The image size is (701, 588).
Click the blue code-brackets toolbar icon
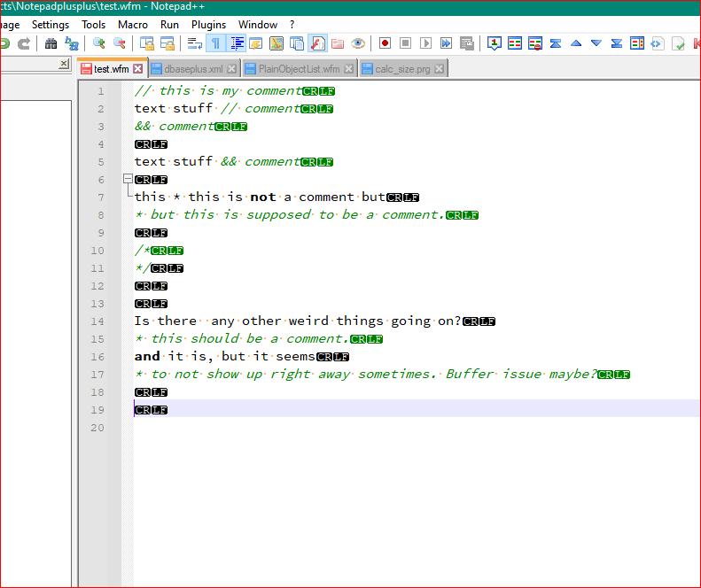pyautogui.click(x=658, y=43)
